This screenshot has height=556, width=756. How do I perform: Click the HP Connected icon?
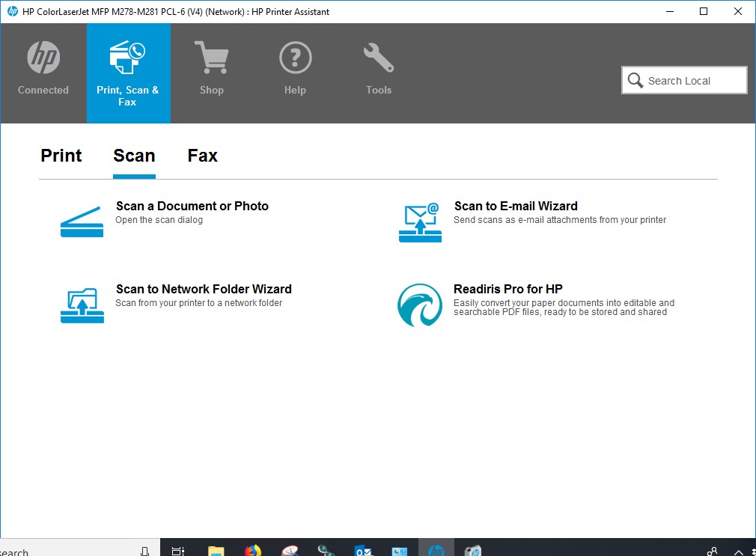[x=43, y=59]
